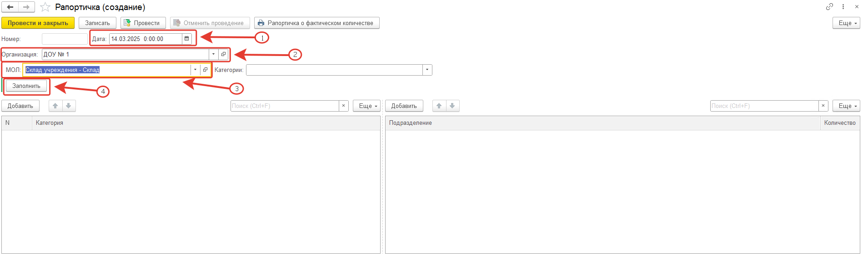868x256 pixels.
Task: Move category row down in left table
Action: (x=69, y=106)
